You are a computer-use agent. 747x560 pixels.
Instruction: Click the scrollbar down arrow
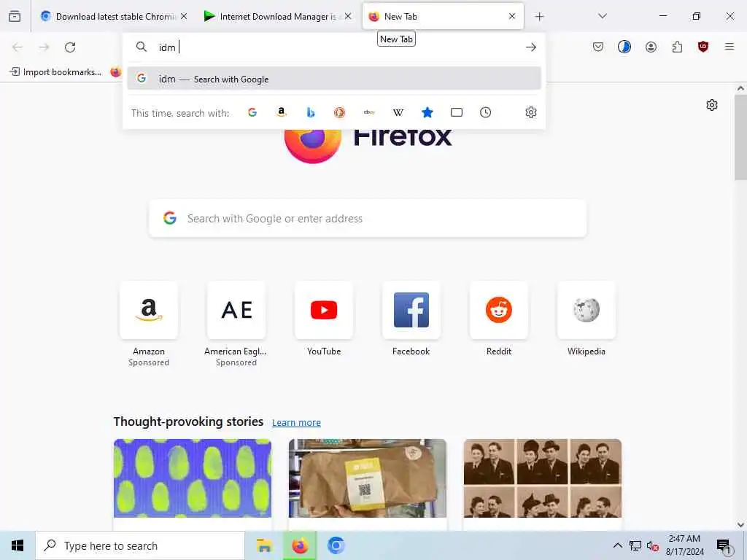click(x=740, y=525)
